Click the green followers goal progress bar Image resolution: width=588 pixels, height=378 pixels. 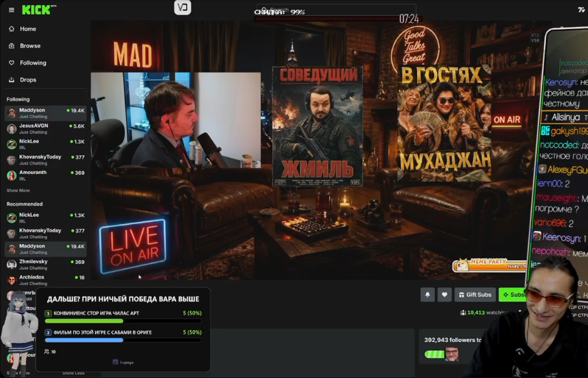click(x=435, y=354)
